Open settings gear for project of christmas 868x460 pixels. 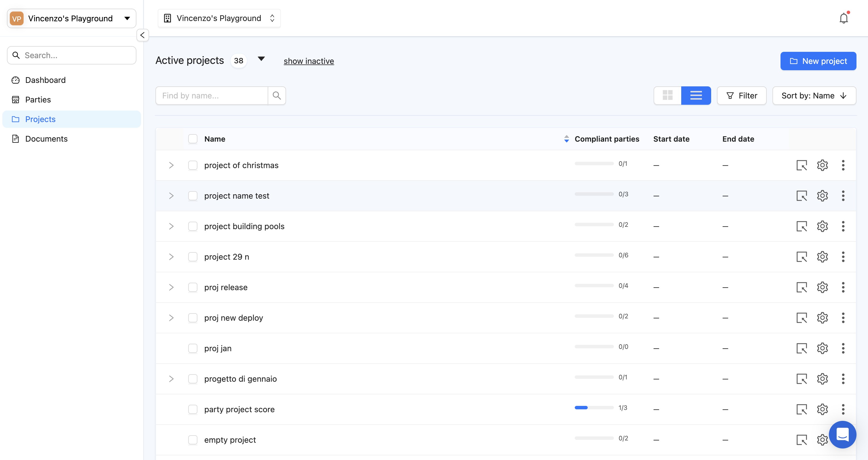[x=822, y=165]
